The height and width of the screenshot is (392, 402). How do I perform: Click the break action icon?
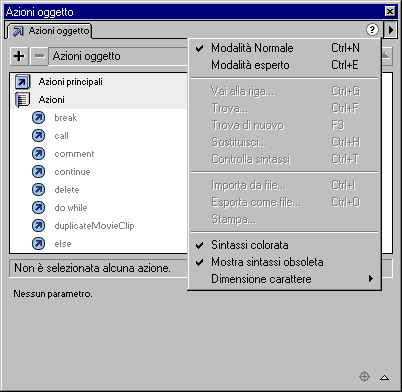coord(39,118)
